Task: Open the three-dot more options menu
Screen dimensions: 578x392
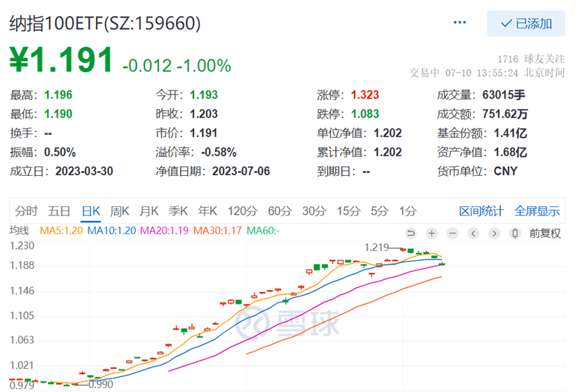Action: (459, 23)
